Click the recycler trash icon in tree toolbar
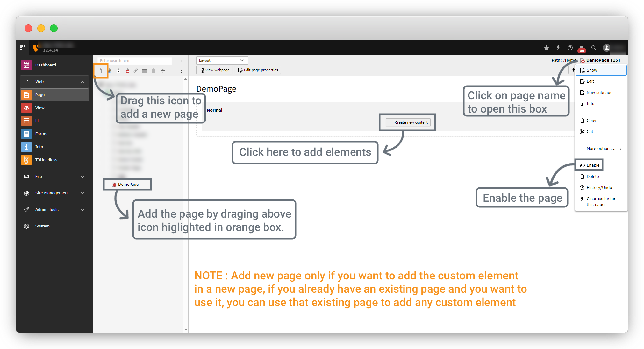 [x=154, y=71]
